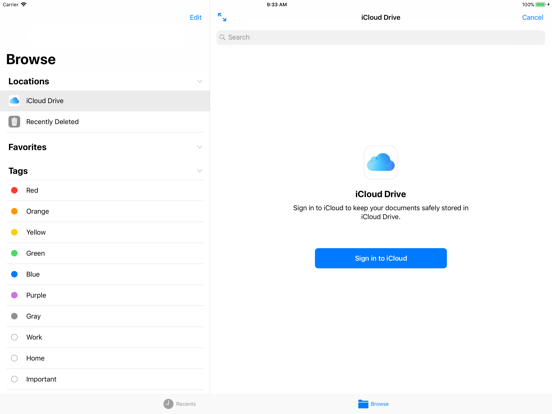Click the Red tag label

pos(32,190)
